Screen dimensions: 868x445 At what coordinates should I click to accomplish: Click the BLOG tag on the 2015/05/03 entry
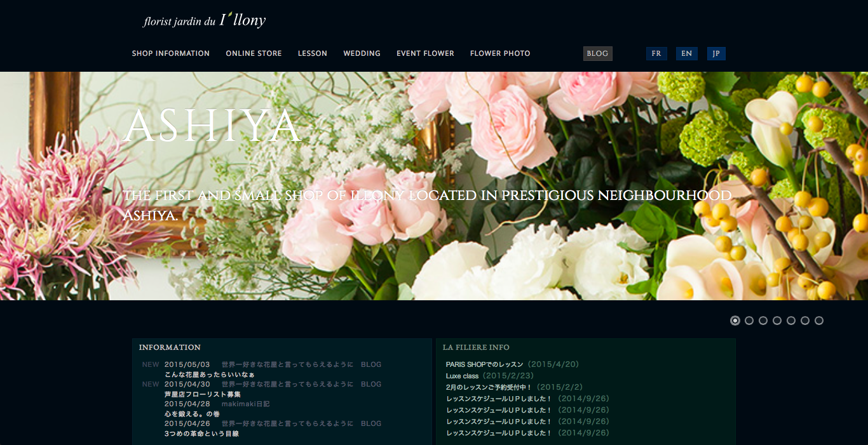371,364
